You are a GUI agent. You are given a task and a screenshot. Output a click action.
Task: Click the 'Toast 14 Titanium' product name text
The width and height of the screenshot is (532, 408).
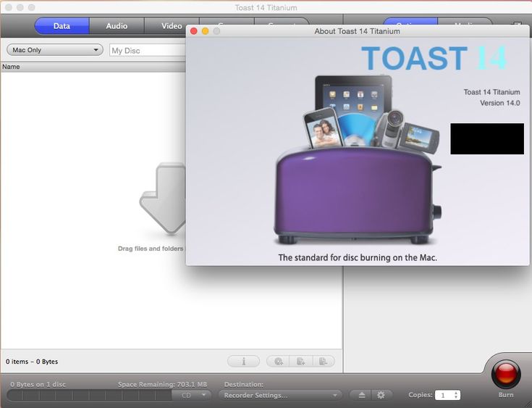[491, 92]
